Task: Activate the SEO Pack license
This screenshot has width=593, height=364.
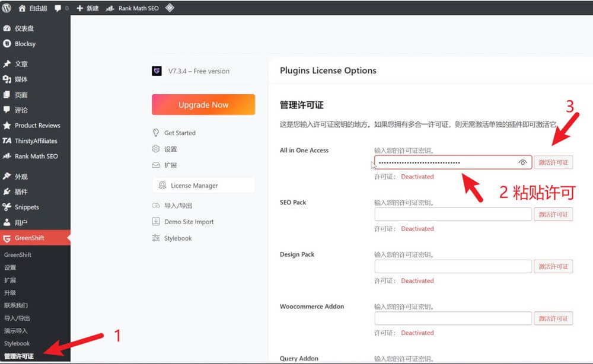Action: point(553,215)
